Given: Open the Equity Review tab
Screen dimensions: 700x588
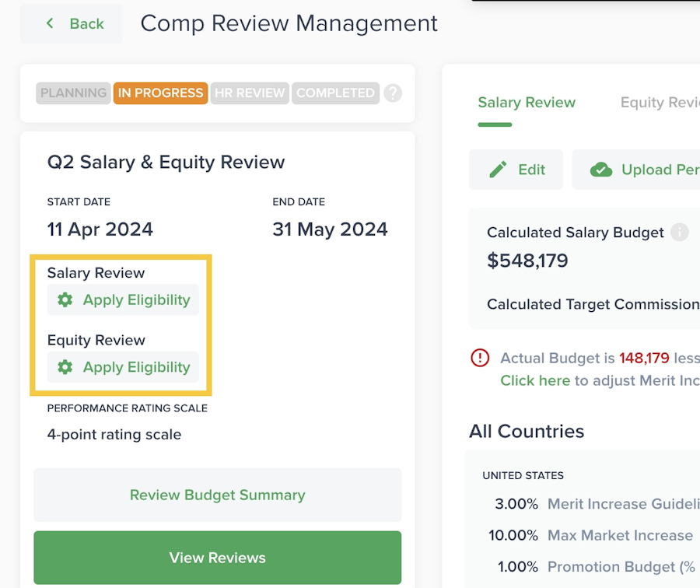Looking at the screenshot, I should click(x=660, y=103).
